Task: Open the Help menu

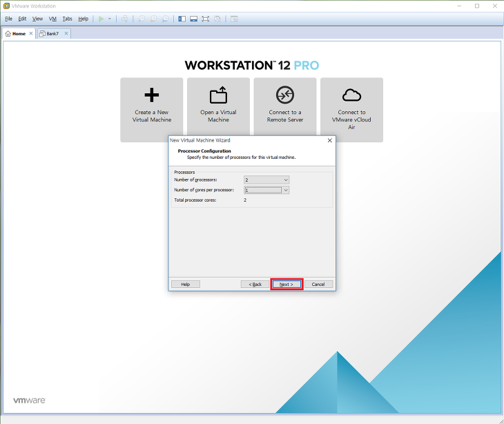Action: click(x=84, y=19)
